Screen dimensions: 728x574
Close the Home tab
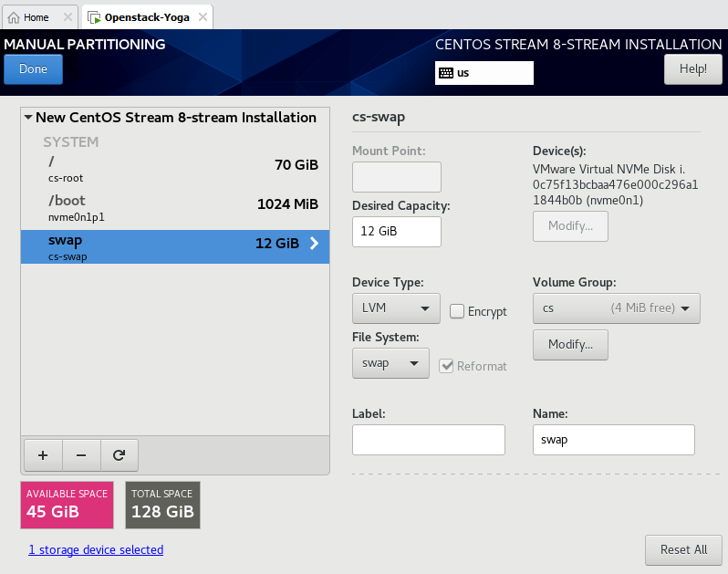pyautogui.click(x=68, y=17)
